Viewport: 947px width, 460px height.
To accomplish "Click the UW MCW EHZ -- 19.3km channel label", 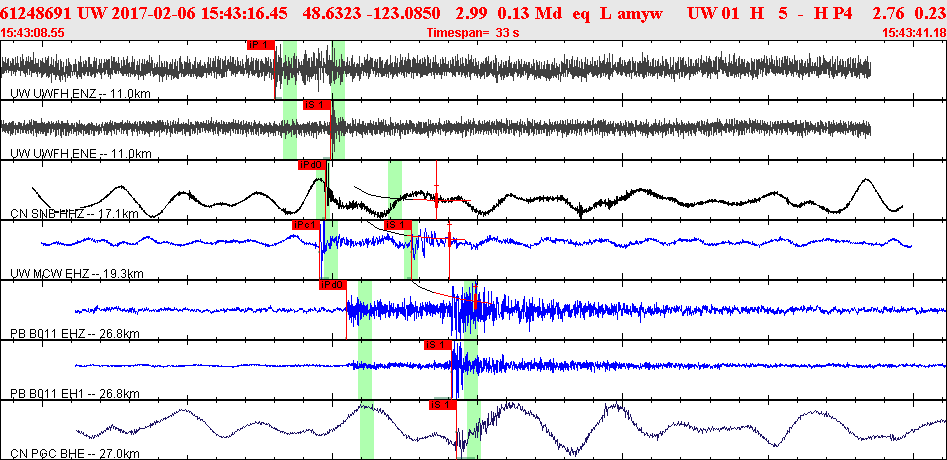I will 77,274.
